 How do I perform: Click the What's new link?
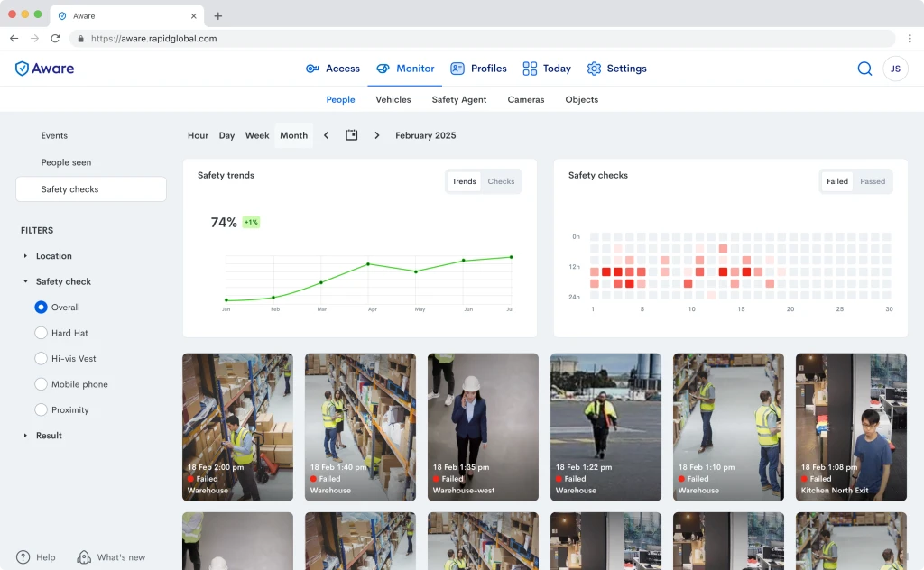click(121, 557)
